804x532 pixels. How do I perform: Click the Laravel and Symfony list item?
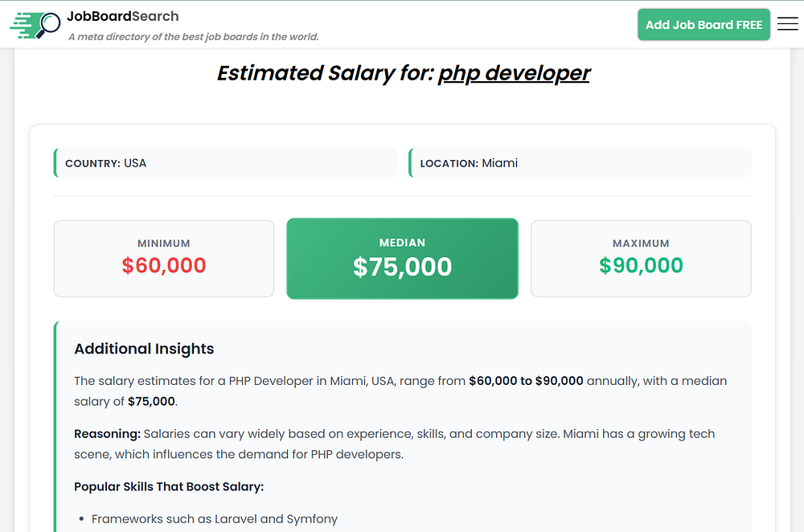[215, 519]
